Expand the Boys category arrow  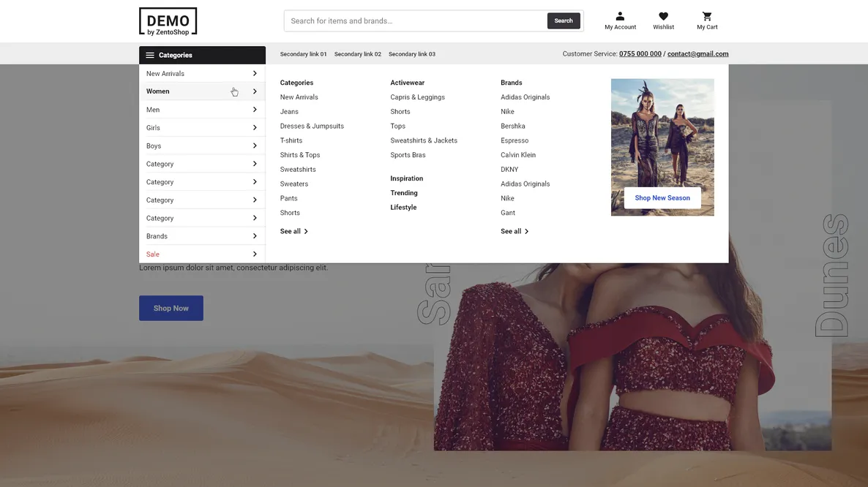pyautogui.click(x=255, y=146)
